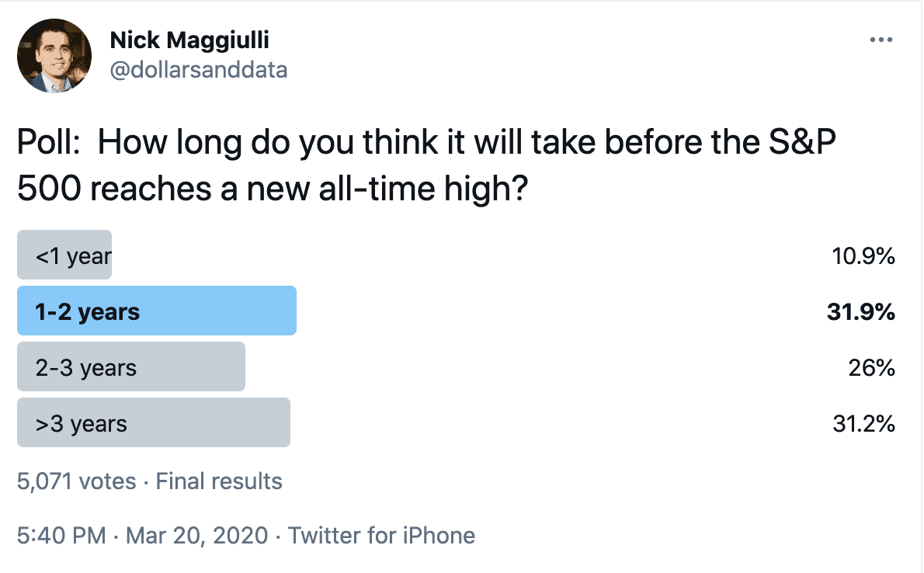Click the bold 31.9% result value
This screenshot has width=924, height=573.
coord(861,312)
